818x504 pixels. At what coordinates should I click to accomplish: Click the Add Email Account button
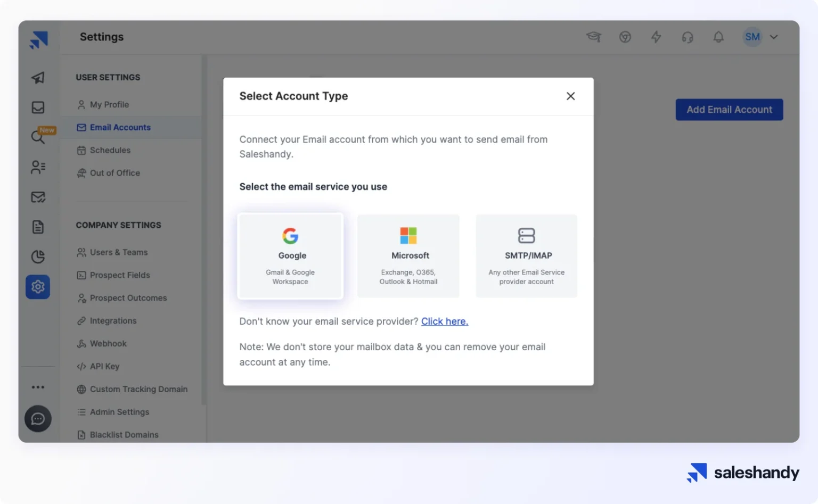coord(729,110)
